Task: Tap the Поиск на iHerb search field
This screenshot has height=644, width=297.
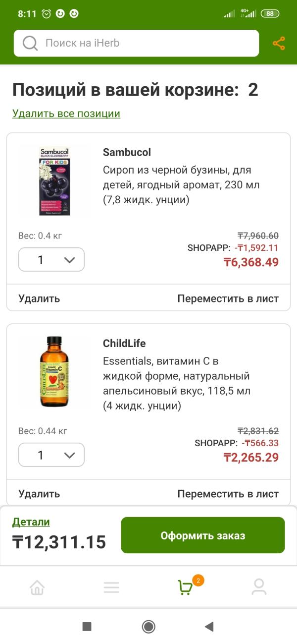Action: (144, 44)
